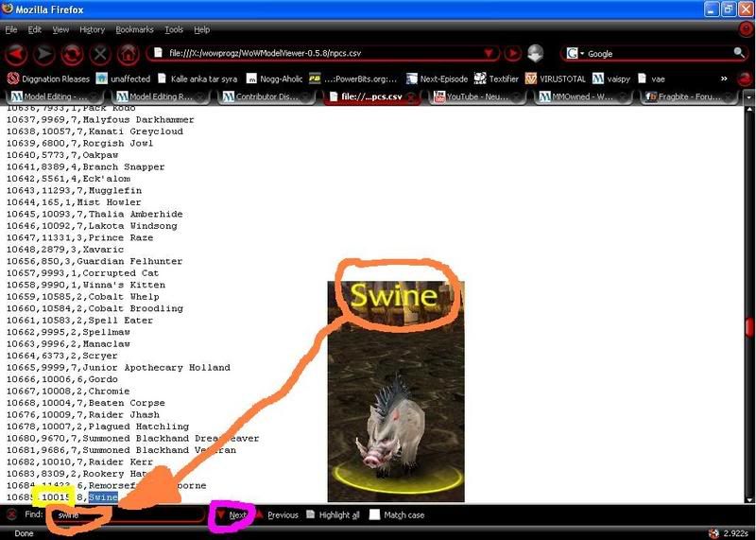Open the Tools menu
756x540 pixels.
click(x=174, y=30)
